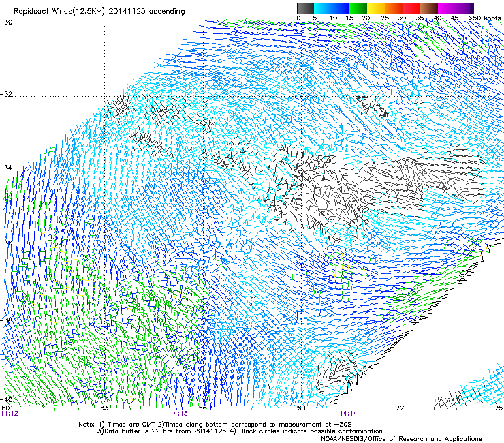Click the longitude label 69
The height and width of the screenshot is (443, 504).
(x=301, y=408)
